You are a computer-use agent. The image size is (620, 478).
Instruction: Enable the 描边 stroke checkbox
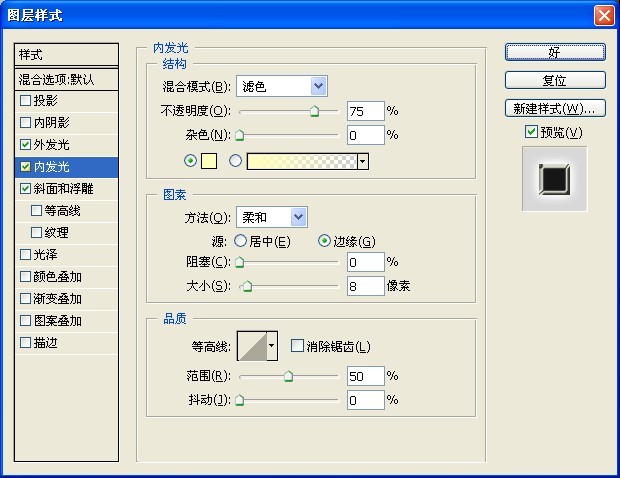point(25,342)
